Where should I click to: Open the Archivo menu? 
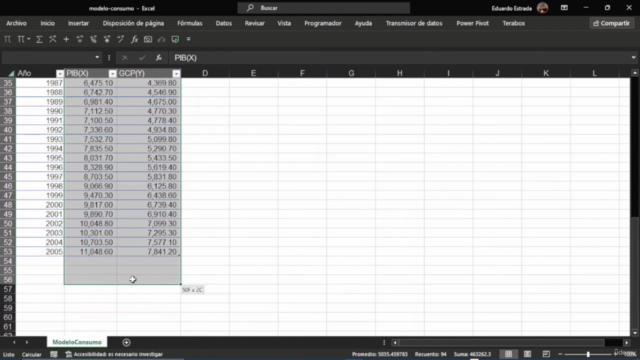pyautogui.click(x=16, y=23)
